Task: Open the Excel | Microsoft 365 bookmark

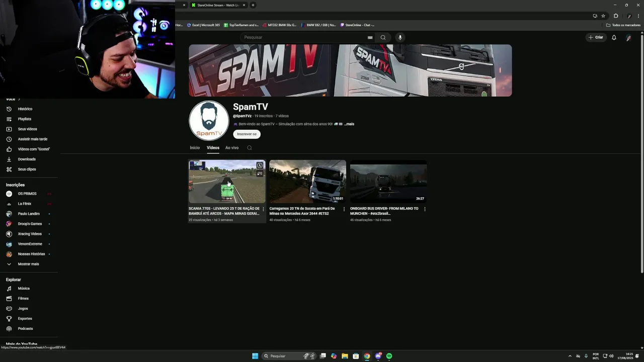Action: [x=203, y=25]
